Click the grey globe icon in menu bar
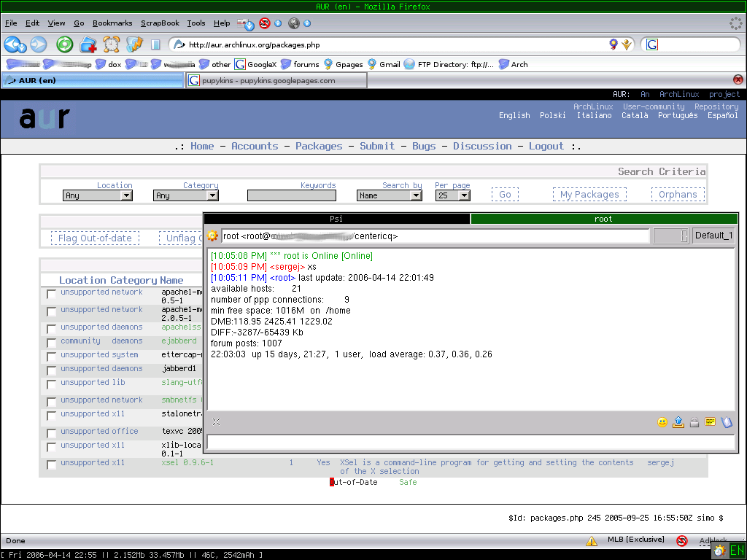This screenshot has height=560, width=747. 294,23
